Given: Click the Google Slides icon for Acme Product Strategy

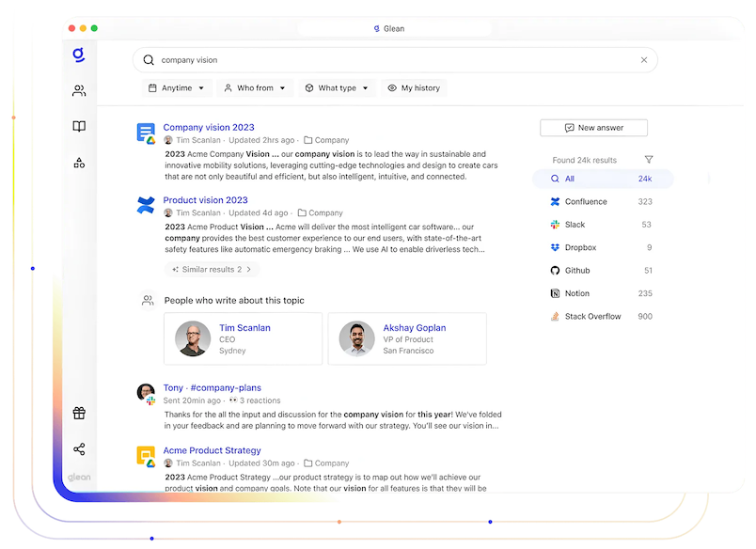Looking at the screenshot, I should point(146,457).
